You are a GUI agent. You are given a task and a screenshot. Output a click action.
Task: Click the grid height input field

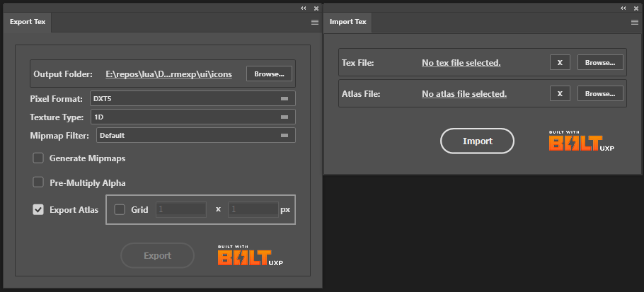(x=253, y=209)
